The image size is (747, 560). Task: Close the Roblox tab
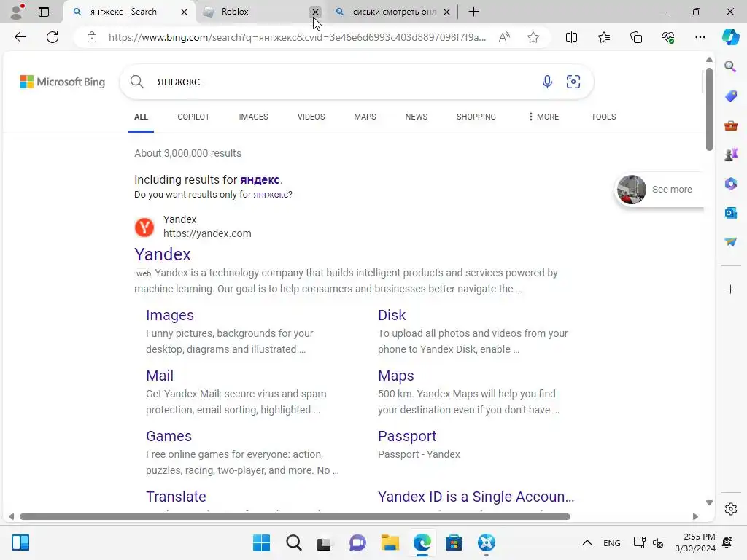click(315, 12)
